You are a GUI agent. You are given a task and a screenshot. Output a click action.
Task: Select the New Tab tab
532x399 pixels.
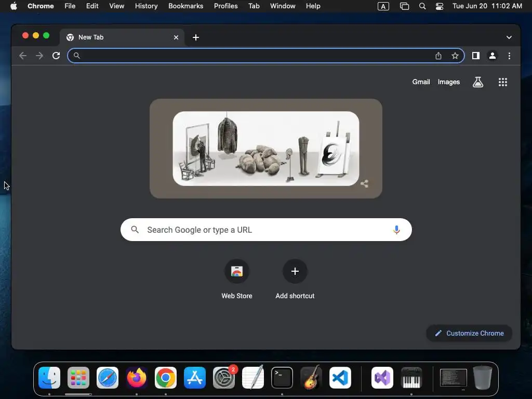tap(122, 37)
